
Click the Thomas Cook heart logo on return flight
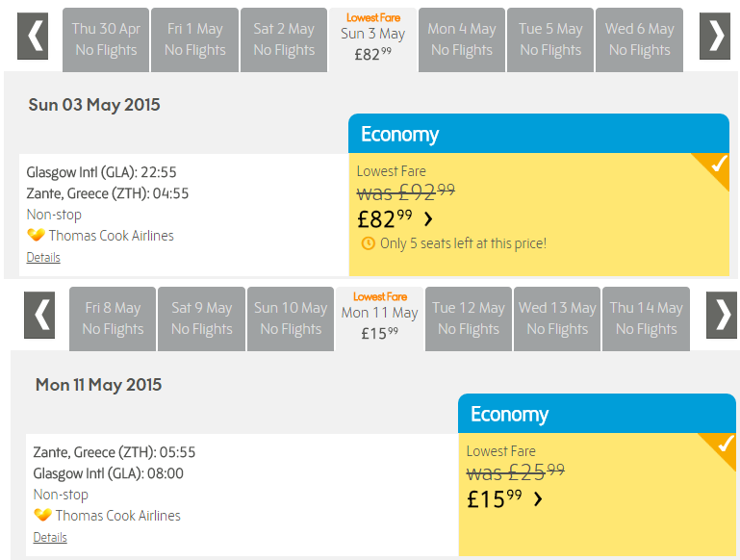pyautogui.click(x=42, y=514)
